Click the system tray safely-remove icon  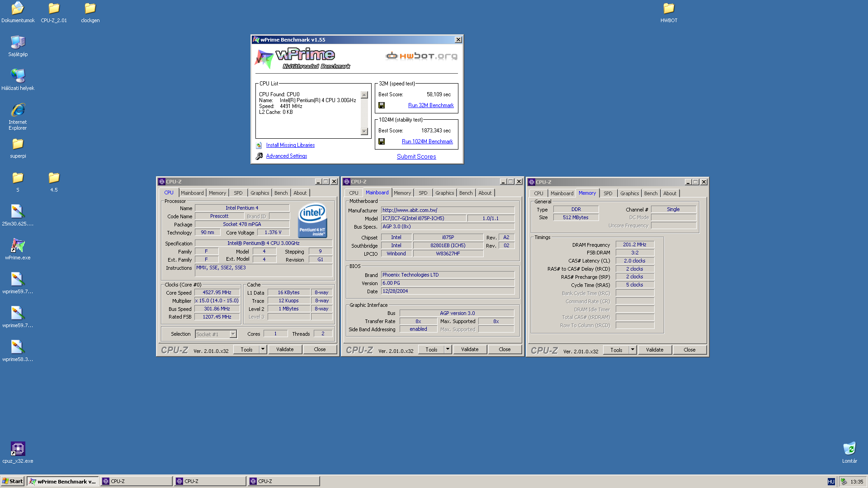click(844, 482)
